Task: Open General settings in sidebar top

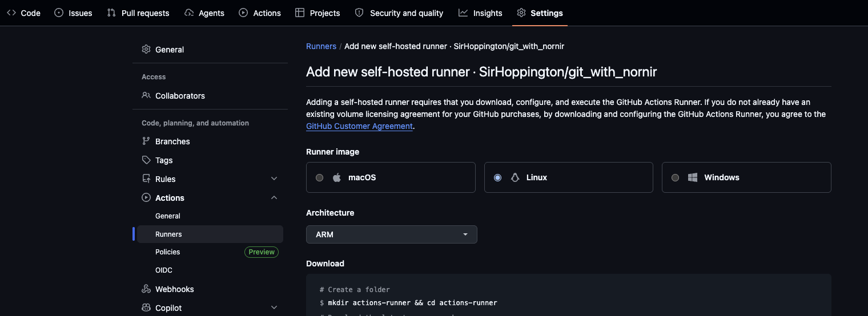Action: coord(210,50)
